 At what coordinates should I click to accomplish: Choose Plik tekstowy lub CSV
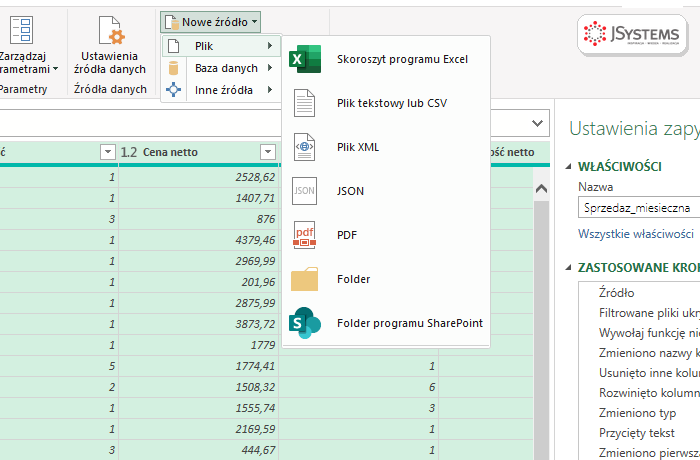tap(386, 103)
